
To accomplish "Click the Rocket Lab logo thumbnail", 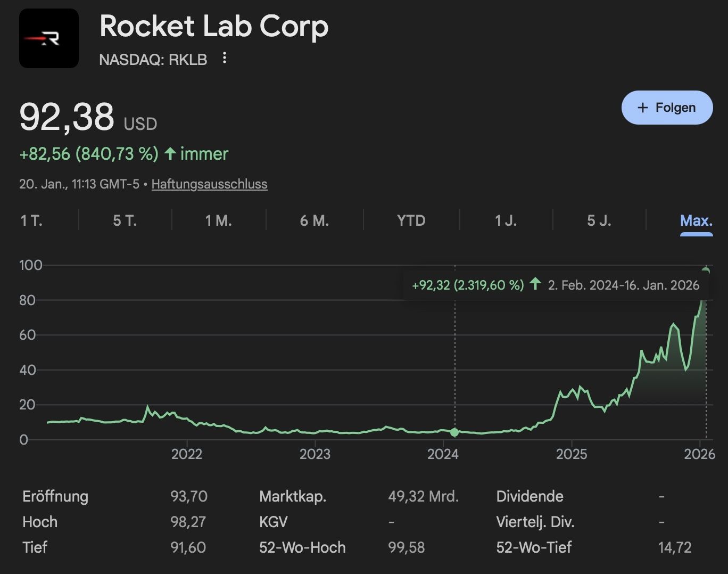I will click(x=49, y=38).
